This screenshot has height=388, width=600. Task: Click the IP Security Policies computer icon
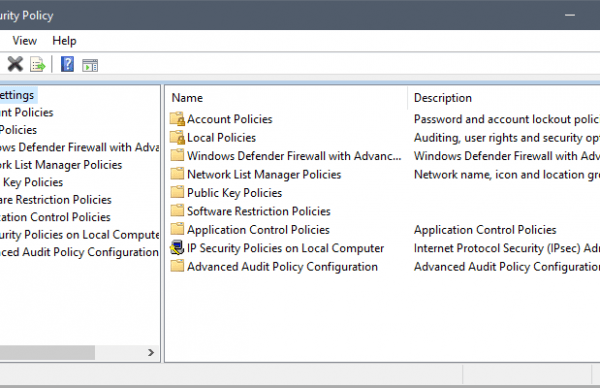177,247
